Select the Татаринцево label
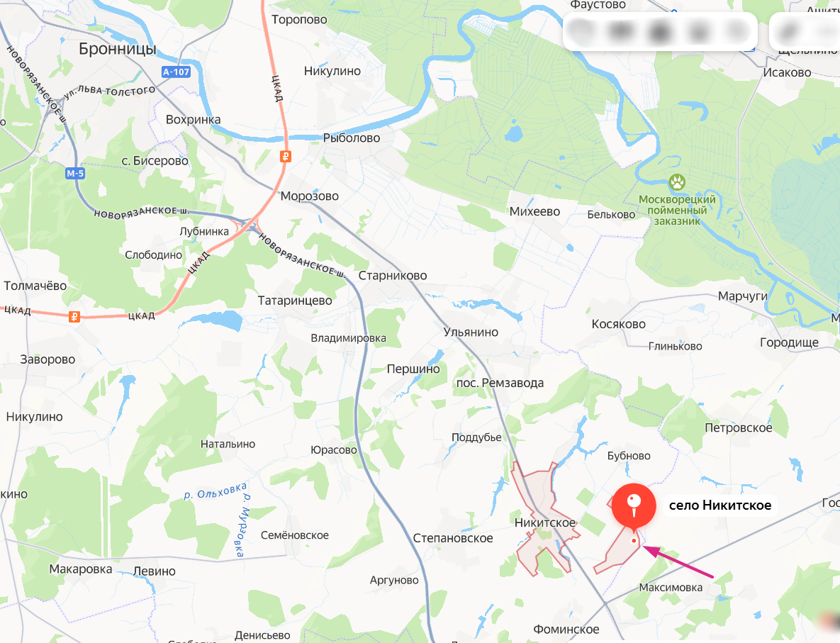 pos(295,301)
